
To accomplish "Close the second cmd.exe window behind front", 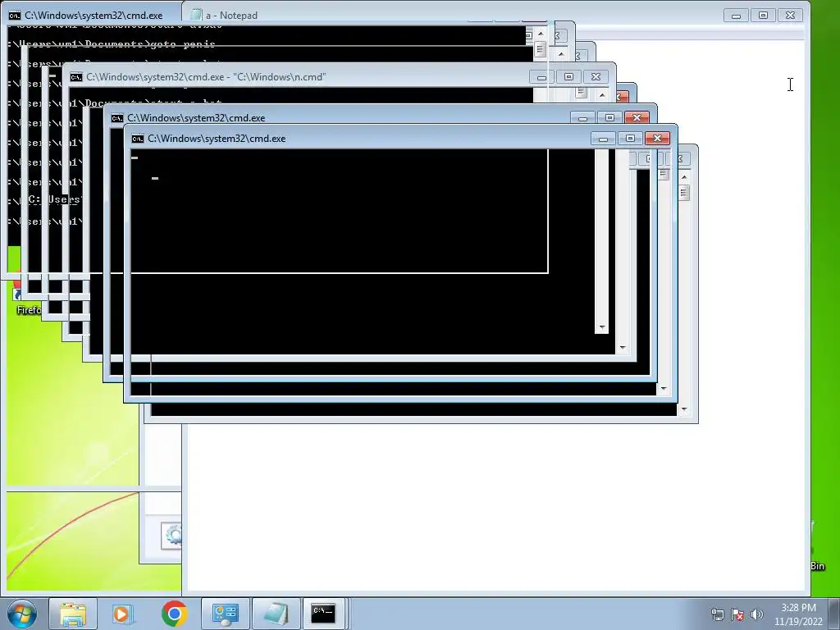I will click(637, 117).
